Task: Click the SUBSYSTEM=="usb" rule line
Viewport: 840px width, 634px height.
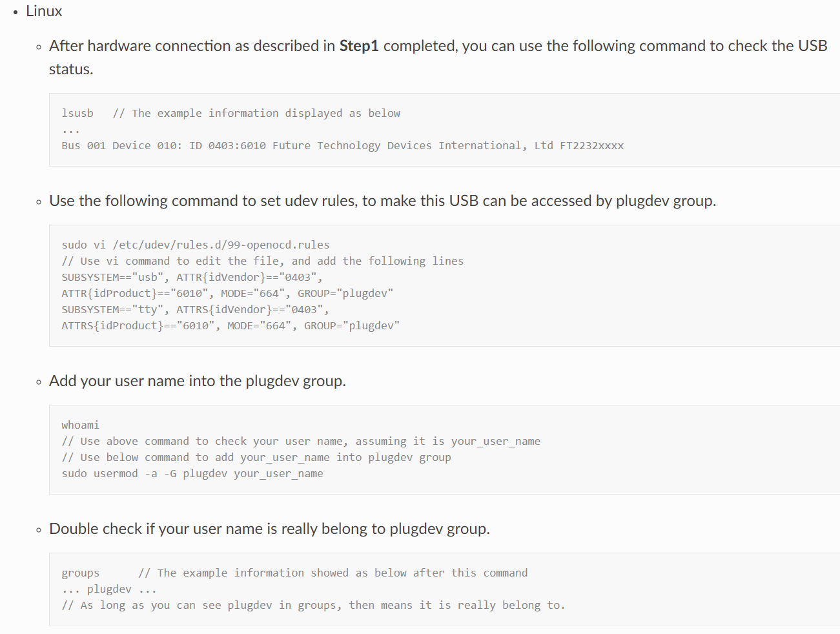Action: tap(192, 277)
